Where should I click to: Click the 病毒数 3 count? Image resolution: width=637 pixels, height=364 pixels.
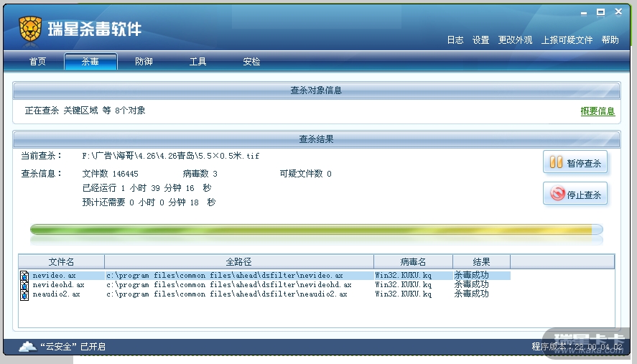(x=200, y=174)
